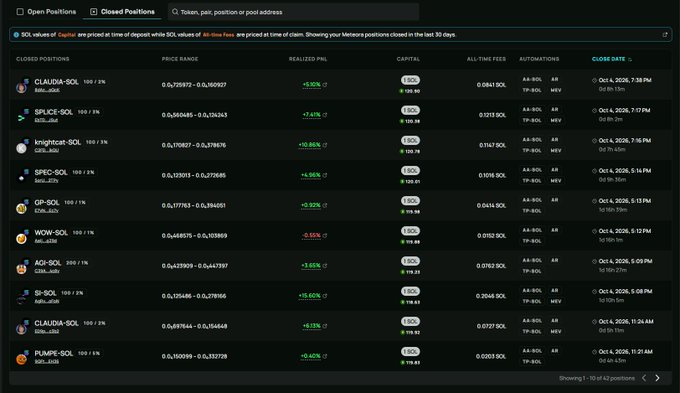Open the knightcat-SOL position address link
The width and height of the screenshot is (680, 393).
46,150
